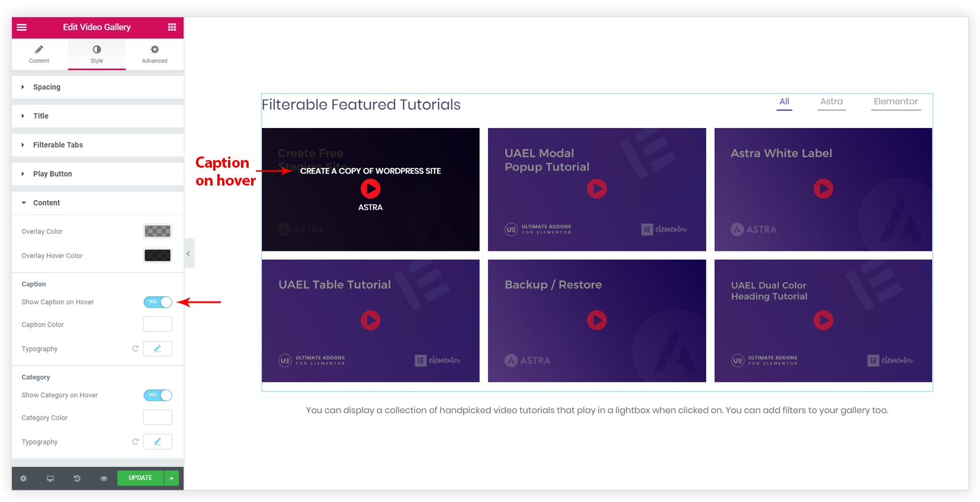980x502 pixels.
Task: Click the Filterable Featured Tutorials heading
Action: pyautogui.click(x=361, y=105)
